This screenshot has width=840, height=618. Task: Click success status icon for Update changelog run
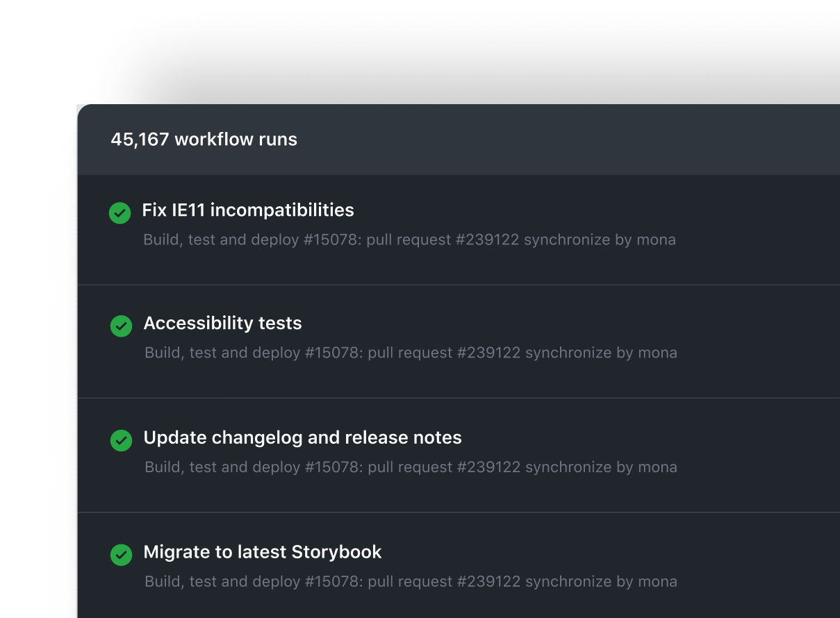point(122,440)
